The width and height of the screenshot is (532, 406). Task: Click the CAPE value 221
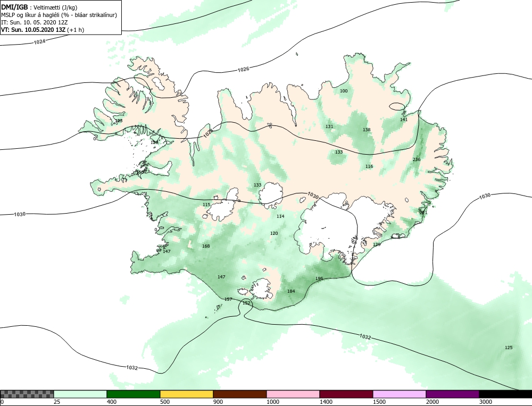(423, 213)
